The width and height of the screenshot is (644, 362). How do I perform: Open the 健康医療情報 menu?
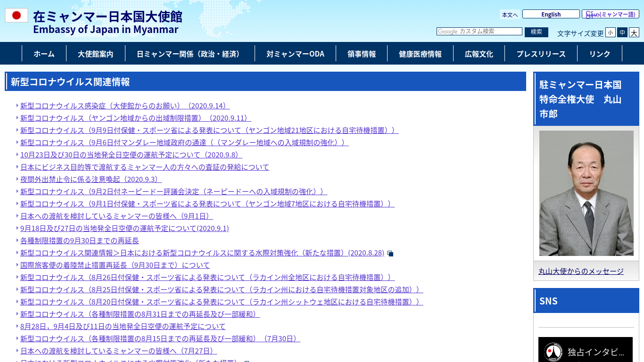click(x=420, y=54)
